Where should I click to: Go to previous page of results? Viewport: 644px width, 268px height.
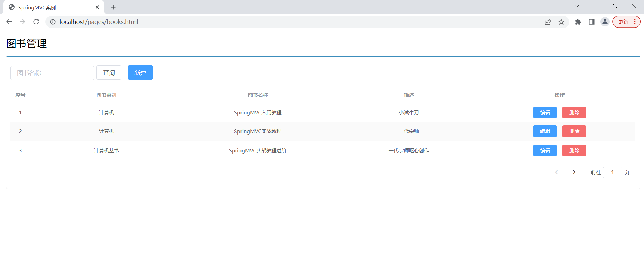click(556, 172)
